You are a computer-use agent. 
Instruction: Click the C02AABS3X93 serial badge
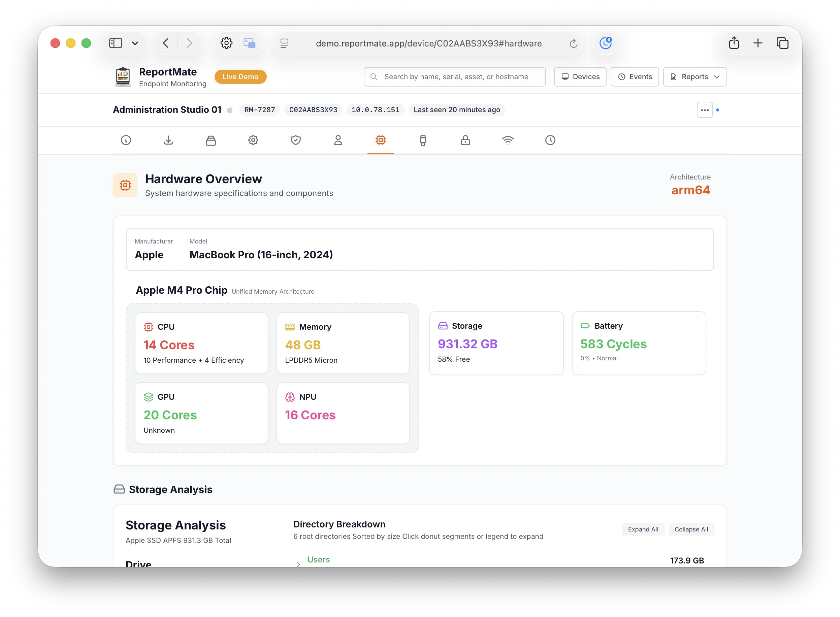[313, 110]
